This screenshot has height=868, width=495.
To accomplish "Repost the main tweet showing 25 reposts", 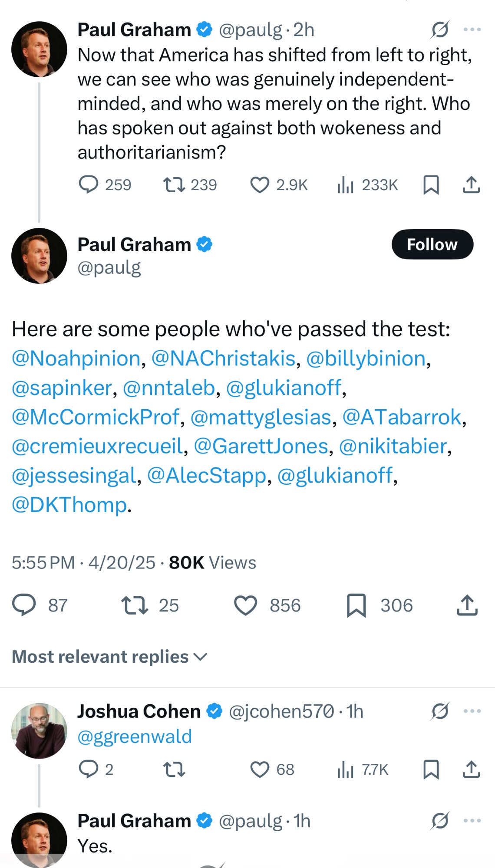I will [x=135, y=605].
